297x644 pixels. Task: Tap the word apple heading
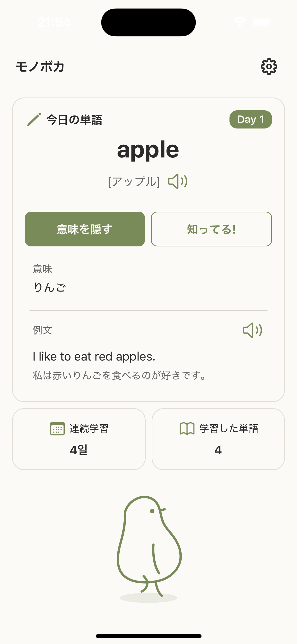148,150
